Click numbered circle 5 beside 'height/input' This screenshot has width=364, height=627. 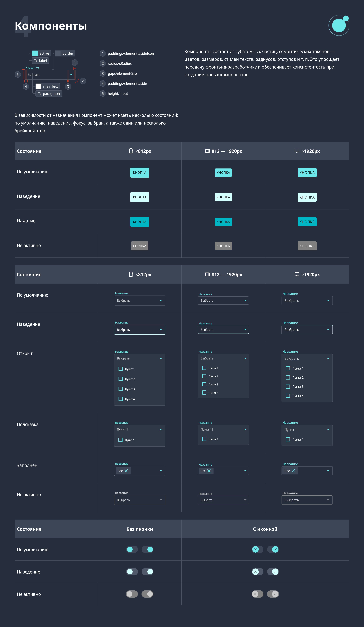pyautogui.click(x=103, y=94)
